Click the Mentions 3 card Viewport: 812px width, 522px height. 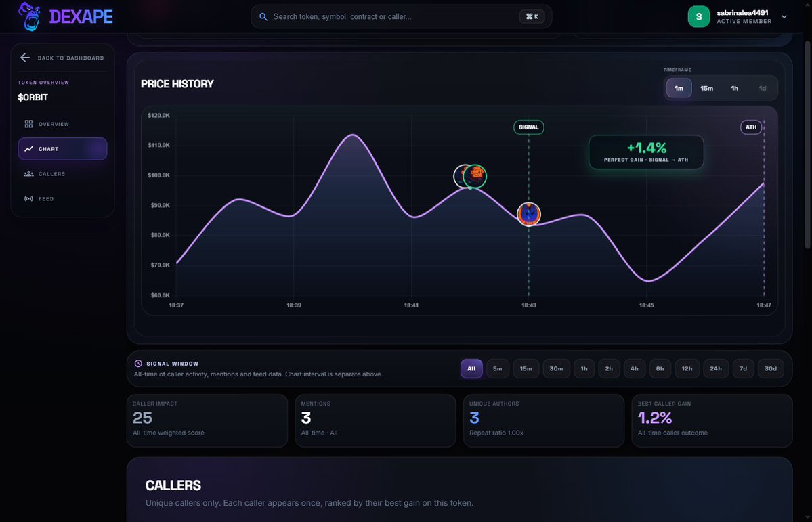click(375, 420)
